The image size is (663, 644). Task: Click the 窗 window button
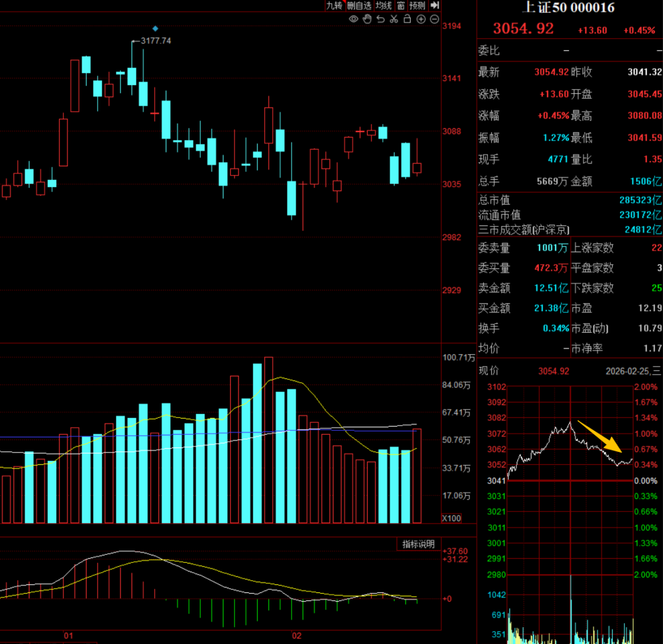(x=401, y=6)
